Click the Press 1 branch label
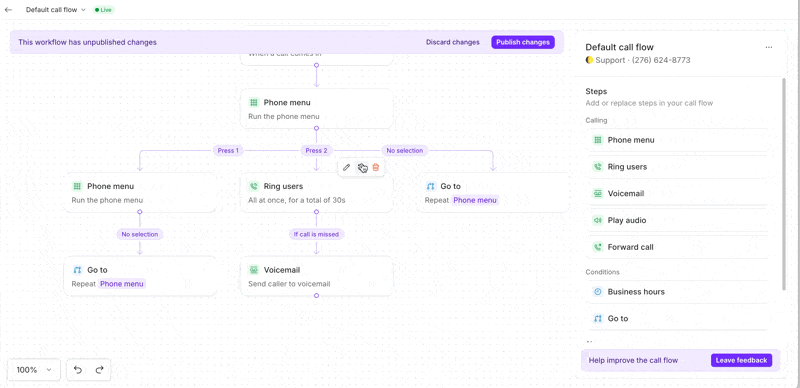Image resolution: width=800 pixels, height=388 pixels. [x=228, y=151]
